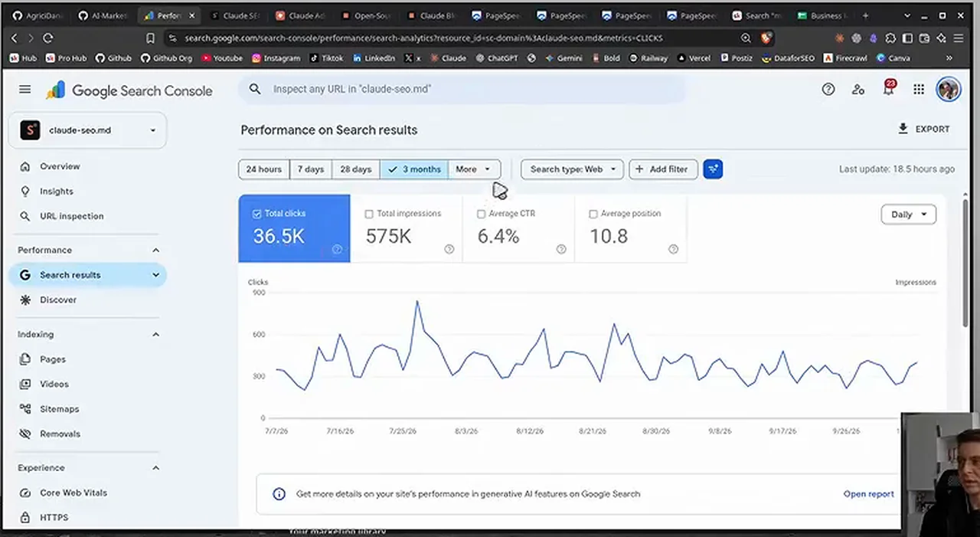980x537 pixels.
Task: Open the Daily granularity dropdown
Action: 909,214
